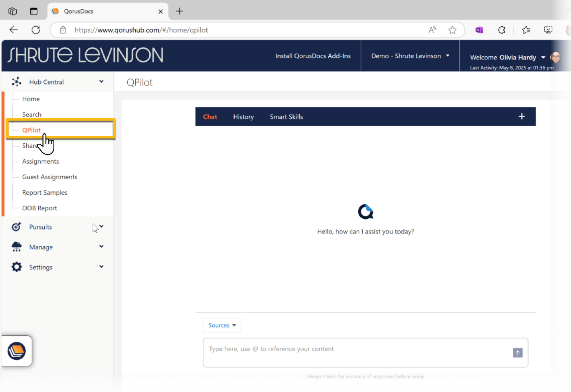Screen dimensions: 571x392
Task: Add page to favorites with star icon
Action: (x=452, y=30)
